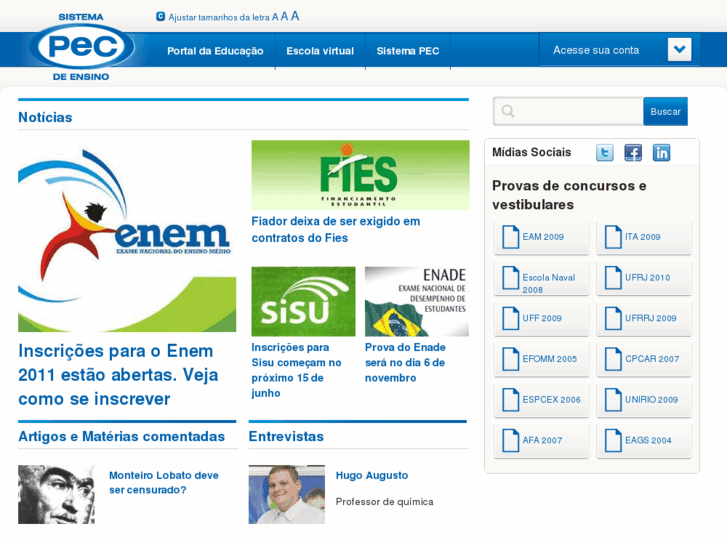The image size is (727, 545).
Task: Click the document icon beside EAM 2009
Action: coord(510,237)
